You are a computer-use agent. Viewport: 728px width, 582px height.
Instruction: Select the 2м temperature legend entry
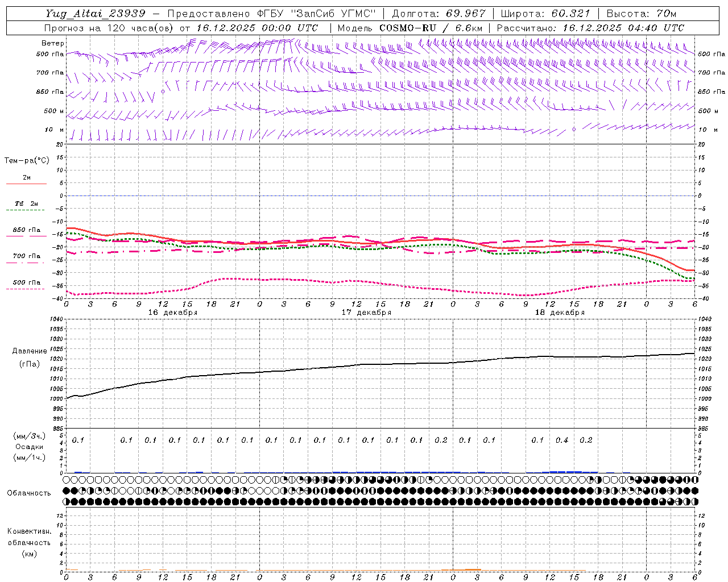tap(27, 178)
